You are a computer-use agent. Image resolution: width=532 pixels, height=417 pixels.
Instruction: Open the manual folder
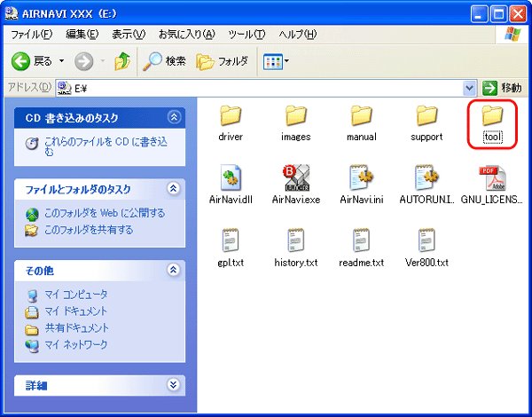pos(361,116)
